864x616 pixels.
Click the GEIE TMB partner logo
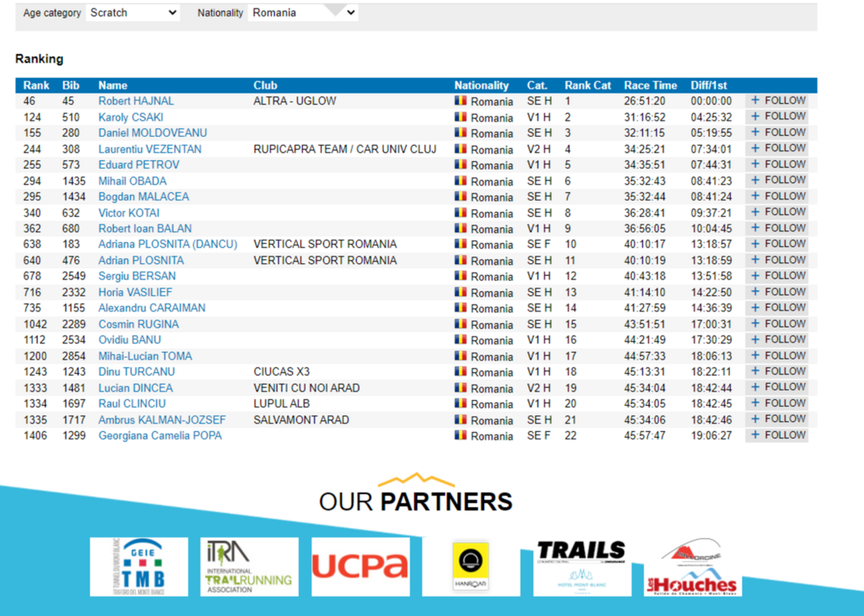[x=139, y=567]
